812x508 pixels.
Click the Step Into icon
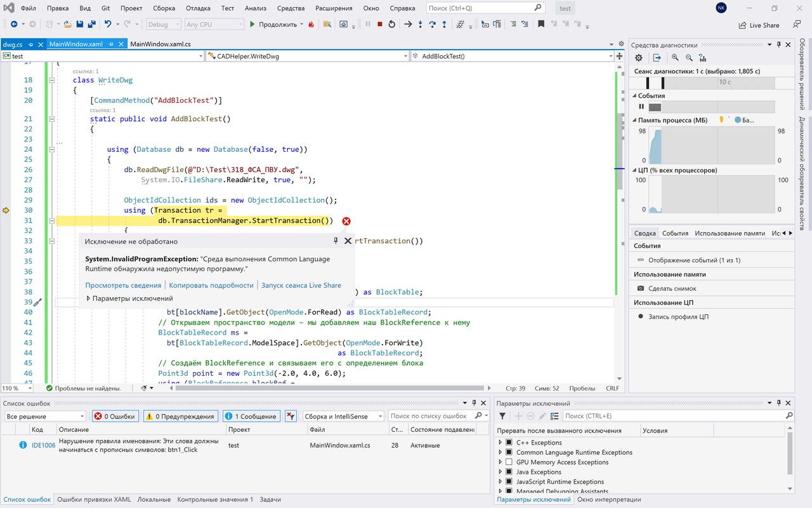coord(421,24)
